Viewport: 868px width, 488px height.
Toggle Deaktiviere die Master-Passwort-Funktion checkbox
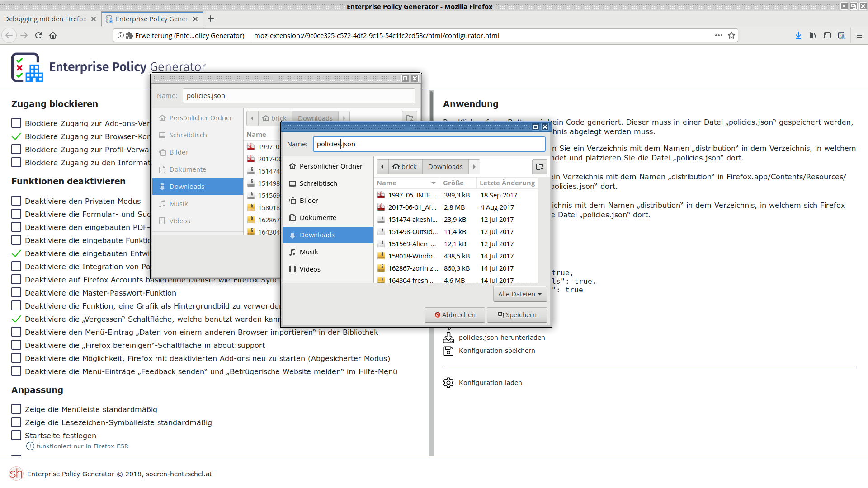16,293
